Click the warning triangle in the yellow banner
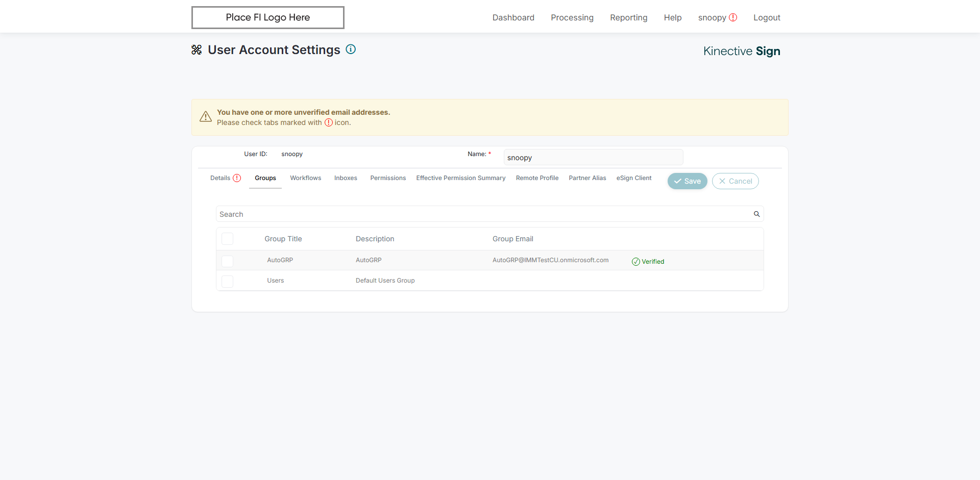The width and height of the screenshot is (980, 480). coord(206,117)
